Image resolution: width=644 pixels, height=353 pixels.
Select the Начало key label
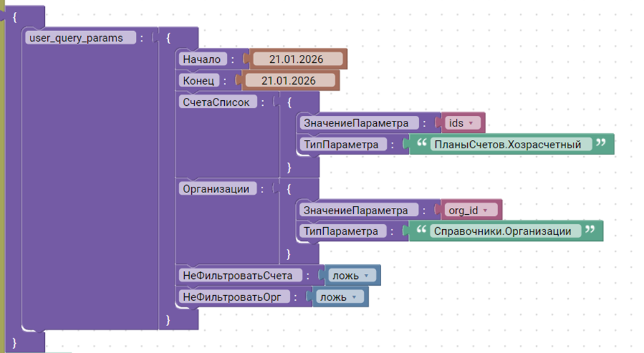[202, 59]
